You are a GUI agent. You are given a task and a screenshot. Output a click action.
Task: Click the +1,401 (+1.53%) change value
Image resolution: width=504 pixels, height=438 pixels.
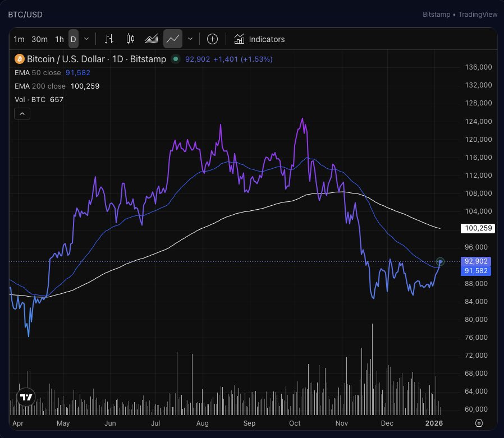click(243, 59)
